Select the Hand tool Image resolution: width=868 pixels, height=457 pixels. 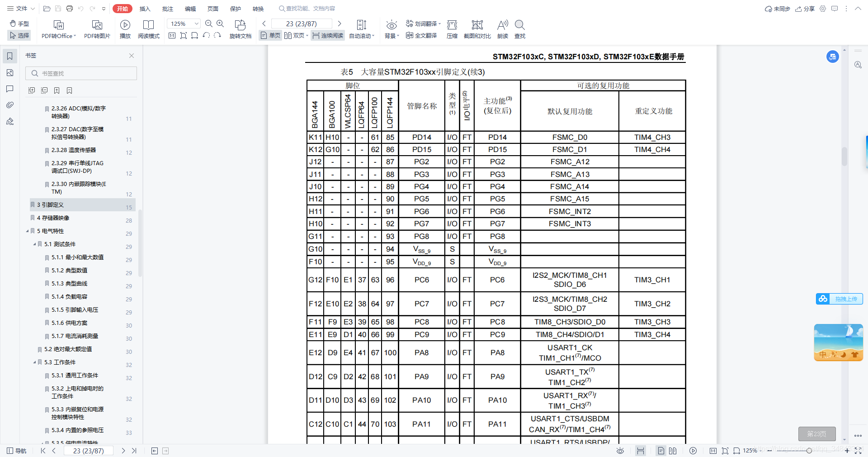pyautogui.click(x=19, y=24)
